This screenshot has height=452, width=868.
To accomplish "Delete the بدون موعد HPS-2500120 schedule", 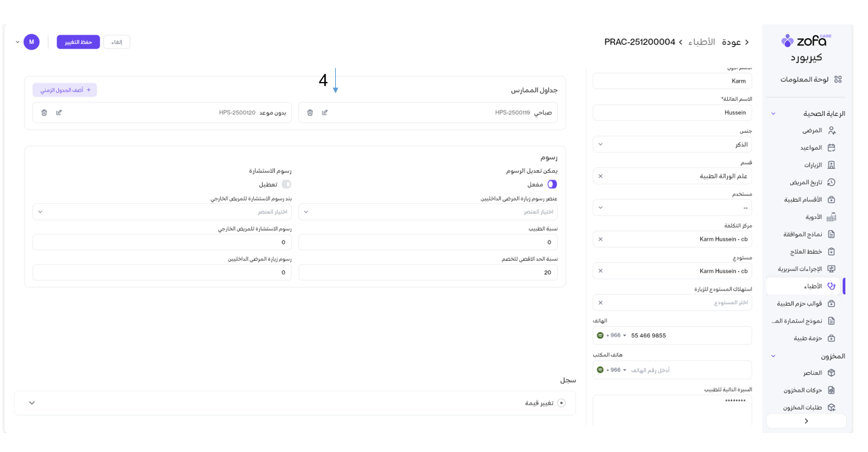I will click(44, 112).
